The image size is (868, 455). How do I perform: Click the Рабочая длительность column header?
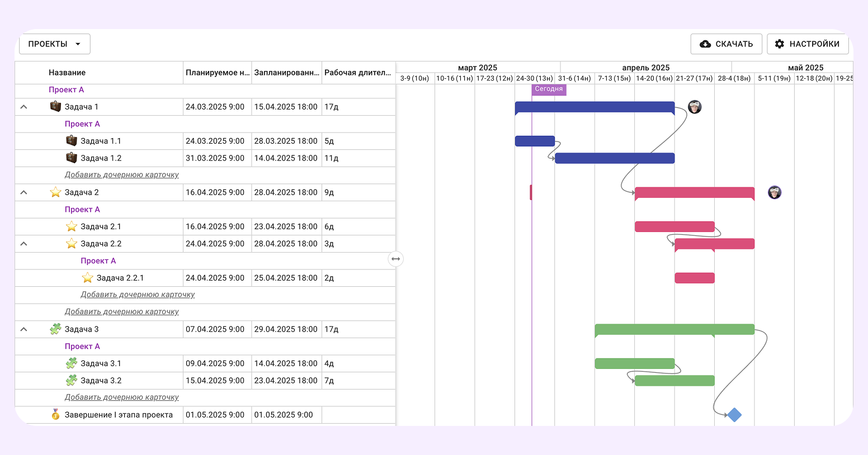(358, 73)
